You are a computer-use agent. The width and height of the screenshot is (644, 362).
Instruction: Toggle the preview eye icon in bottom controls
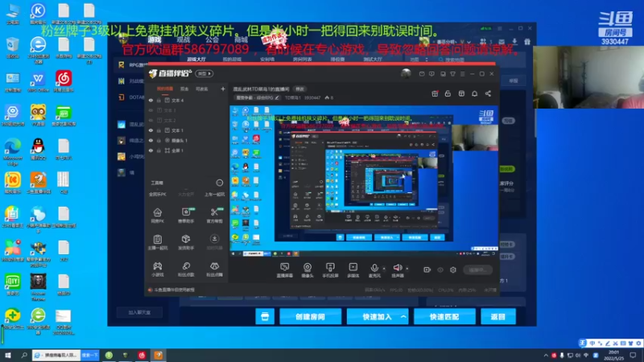click(440, 269)
